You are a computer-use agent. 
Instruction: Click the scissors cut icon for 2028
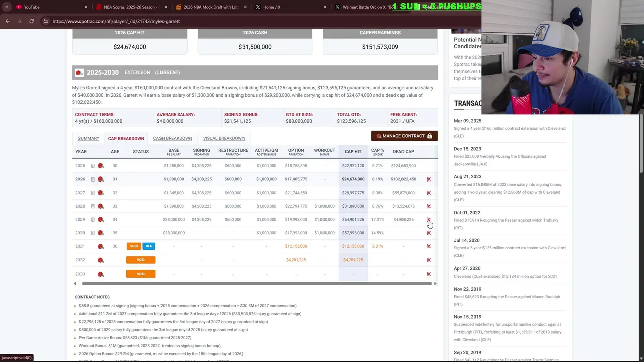pos(429,206)
